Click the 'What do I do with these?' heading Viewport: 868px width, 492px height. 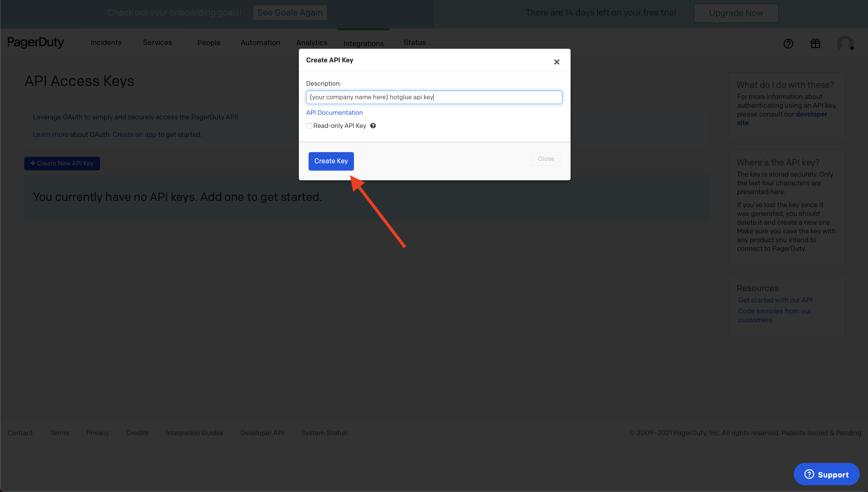pyautogui.click(x=785, y=85)
